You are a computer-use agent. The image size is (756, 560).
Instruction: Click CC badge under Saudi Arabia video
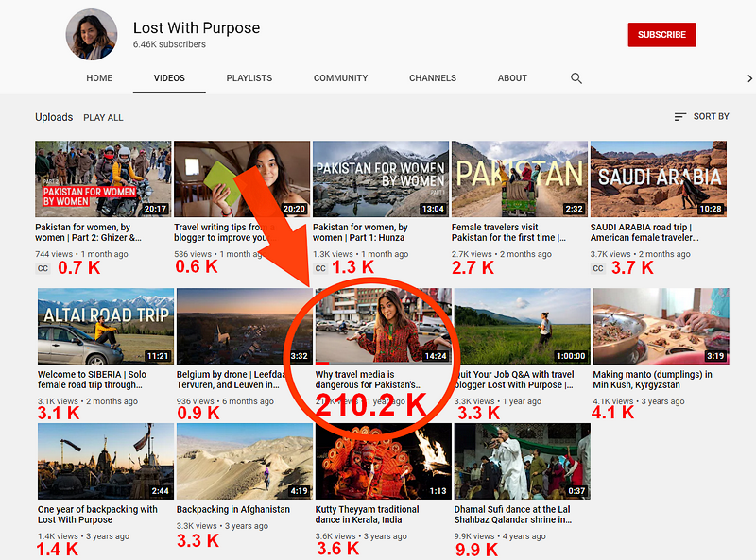point(599,268)
